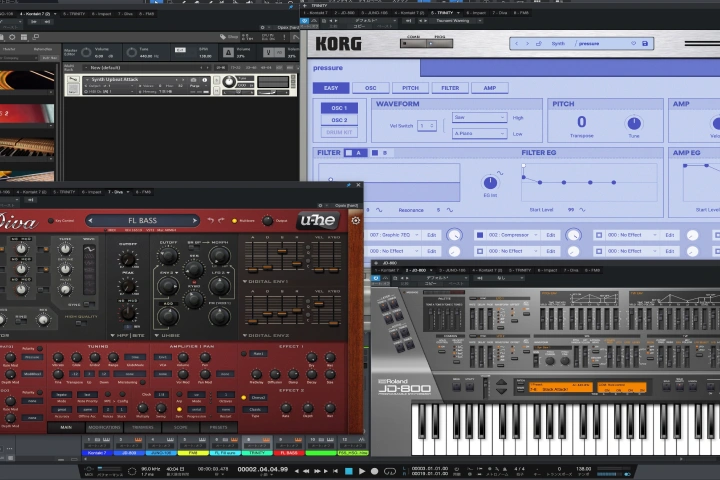Viewport: 720px width, 480px height.
Task: Click the play button in transport bar
Action: click(362, 471)
